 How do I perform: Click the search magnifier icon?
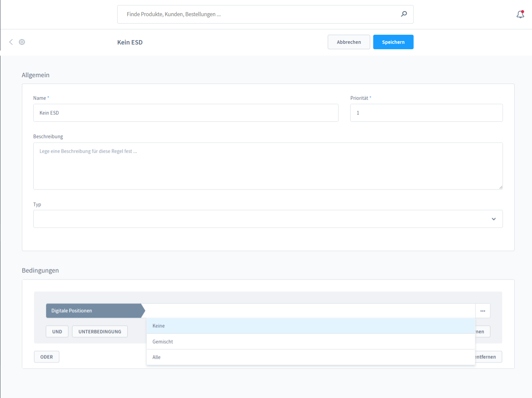click(404, 14)
